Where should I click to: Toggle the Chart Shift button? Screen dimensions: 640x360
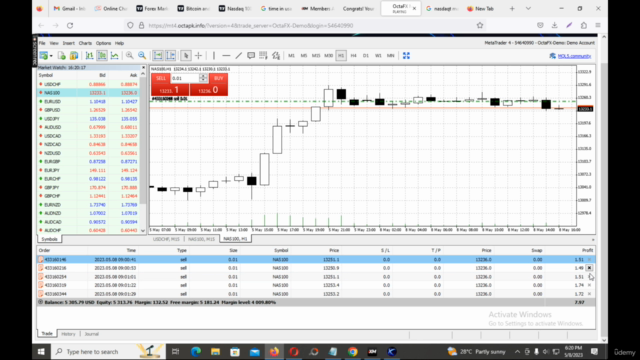click(171, 56)
